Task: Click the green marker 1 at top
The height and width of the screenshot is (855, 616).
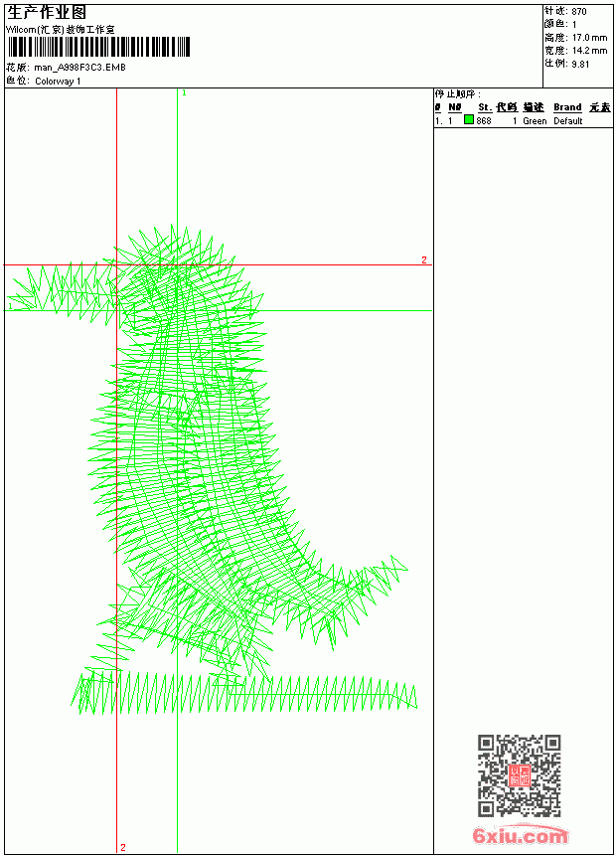Action: tap(184, 93)
